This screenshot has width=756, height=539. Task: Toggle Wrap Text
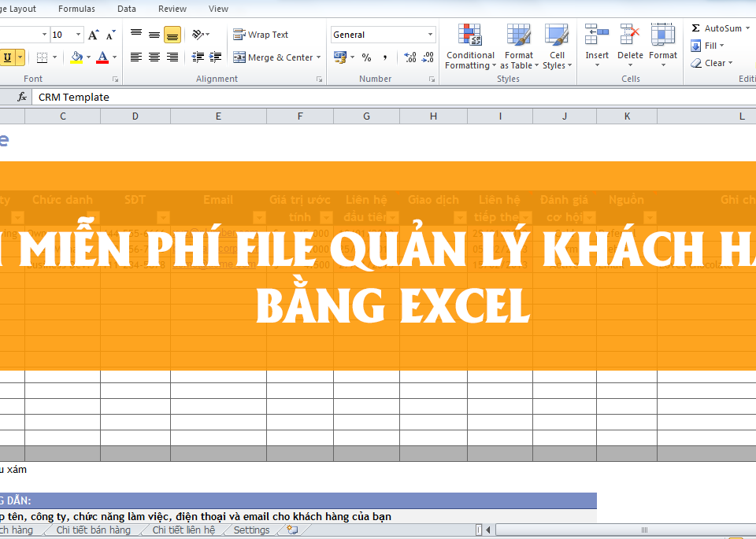click(x=261, y=35)
